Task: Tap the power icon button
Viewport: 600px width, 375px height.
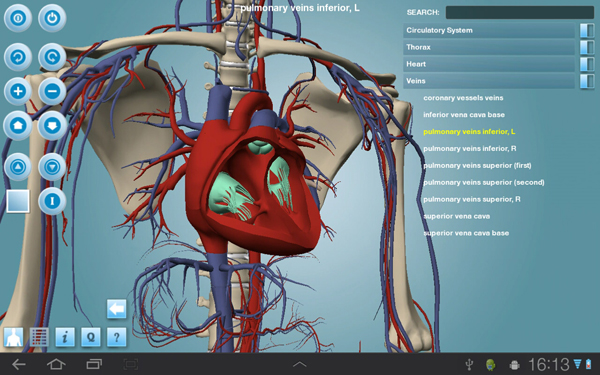Action: (x=52, y=18)
